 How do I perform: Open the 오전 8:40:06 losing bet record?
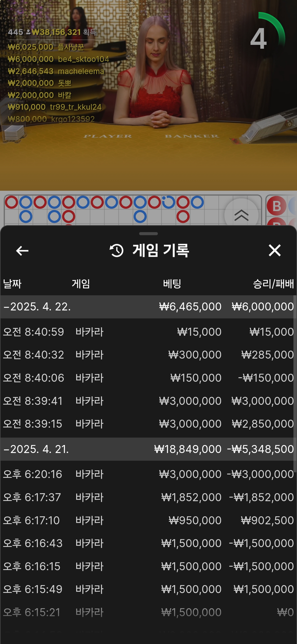148,378
